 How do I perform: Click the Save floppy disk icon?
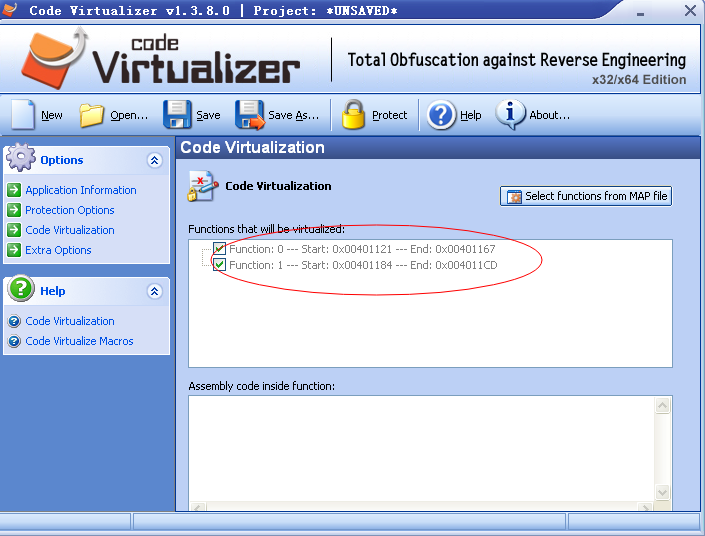coord(177,115)
